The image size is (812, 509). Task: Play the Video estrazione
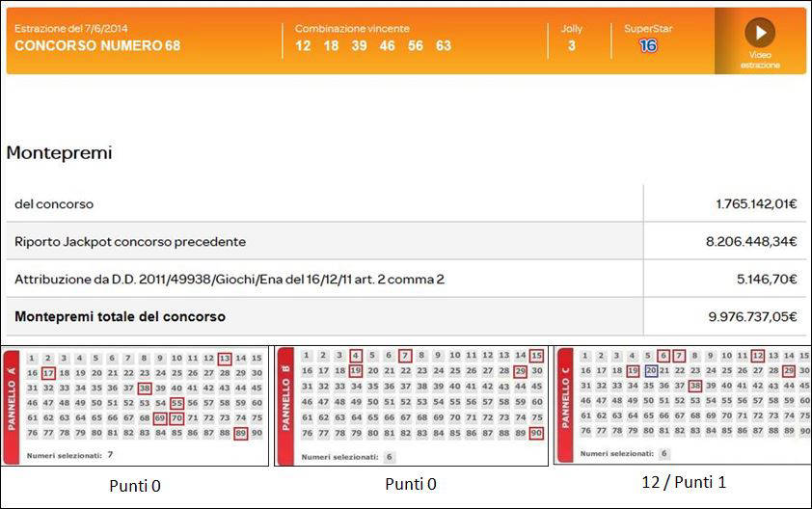[759, 33]
